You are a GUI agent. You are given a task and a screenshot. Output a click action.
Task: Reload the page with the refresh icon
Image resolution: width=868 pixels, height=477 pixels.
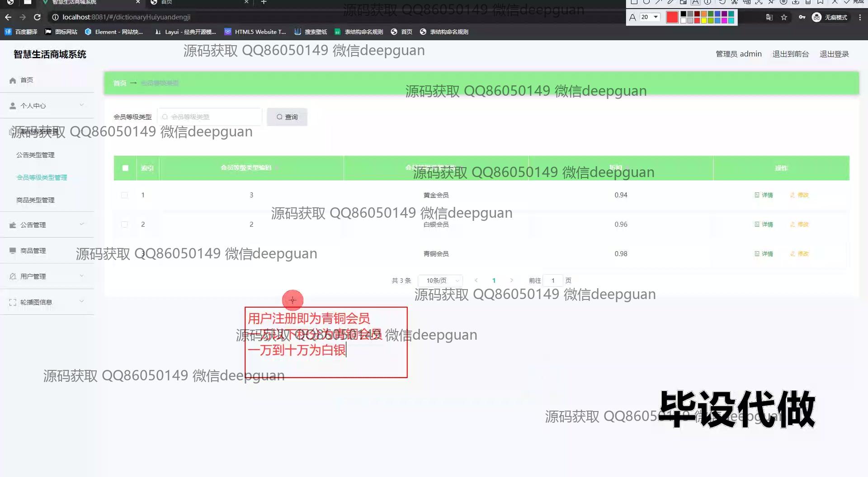(x=38, y=17)
